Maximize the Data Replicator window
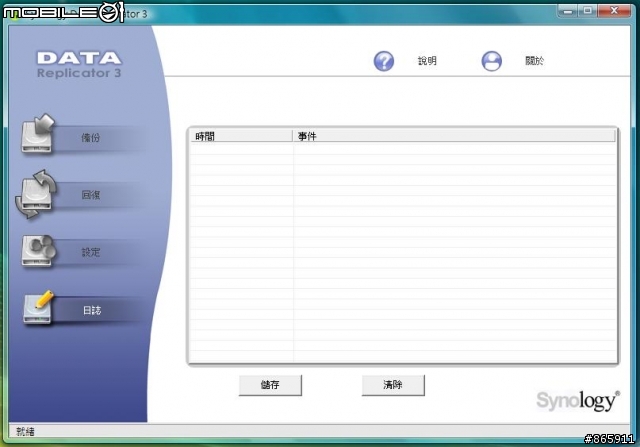 pyautogui.click(x=587, y=11)
